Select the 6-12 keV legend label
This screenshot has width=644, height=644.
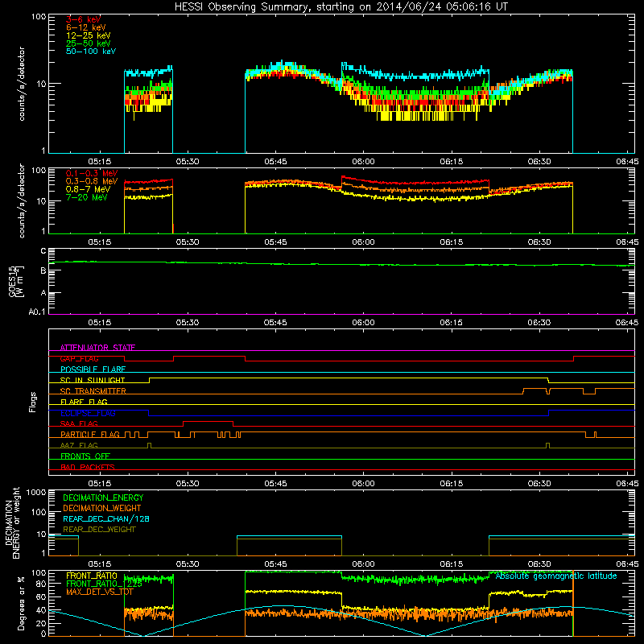[86, 27]
